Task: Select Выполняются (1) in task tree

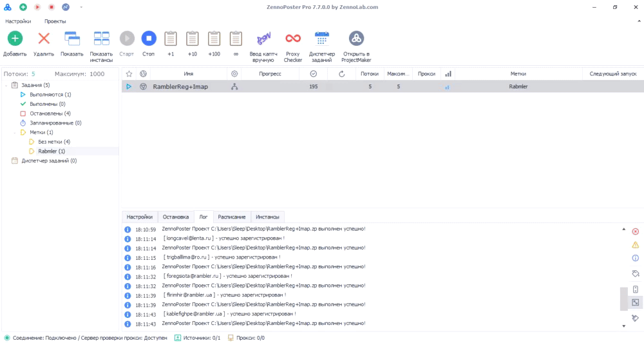Action: pos(50,95)
